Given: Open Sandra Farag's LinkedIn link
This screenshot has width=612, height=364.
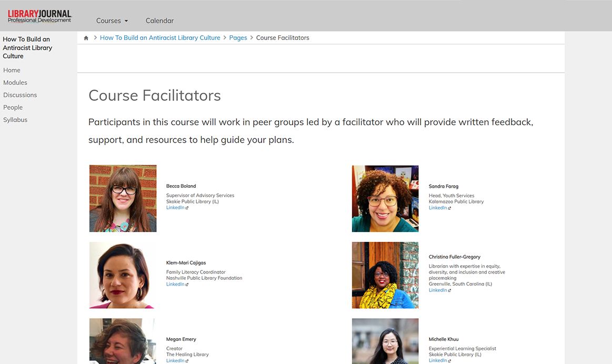Looking at the screenshot, I should pos(438,208).
